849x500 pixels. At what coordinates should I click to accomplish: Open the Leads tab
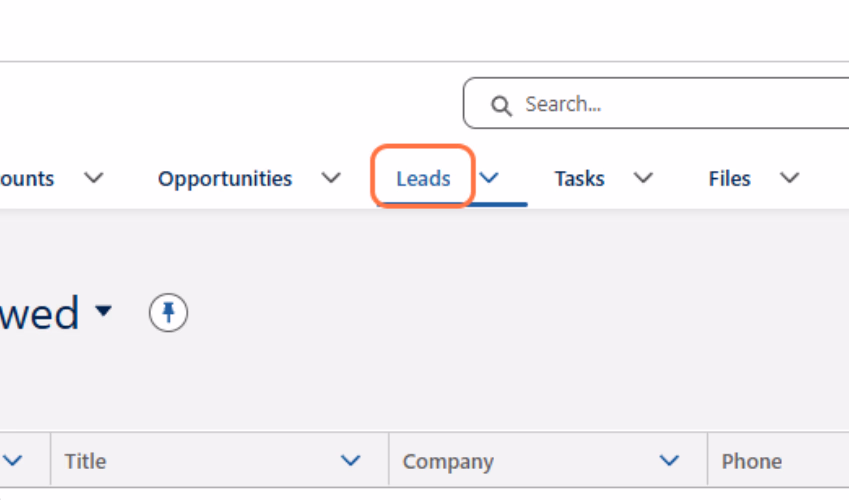[x=423, y=178]
